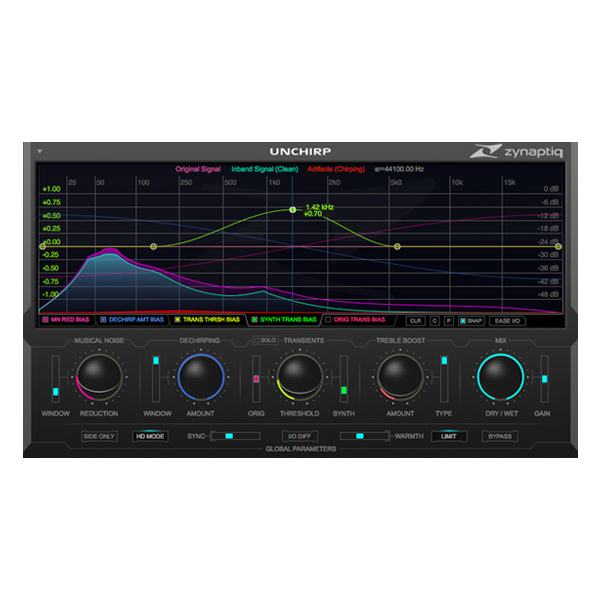Click the 'Artifacts (Chirping)' legend label
The height and width of the screenshot is (600, 600).
[x=336, y=169]
